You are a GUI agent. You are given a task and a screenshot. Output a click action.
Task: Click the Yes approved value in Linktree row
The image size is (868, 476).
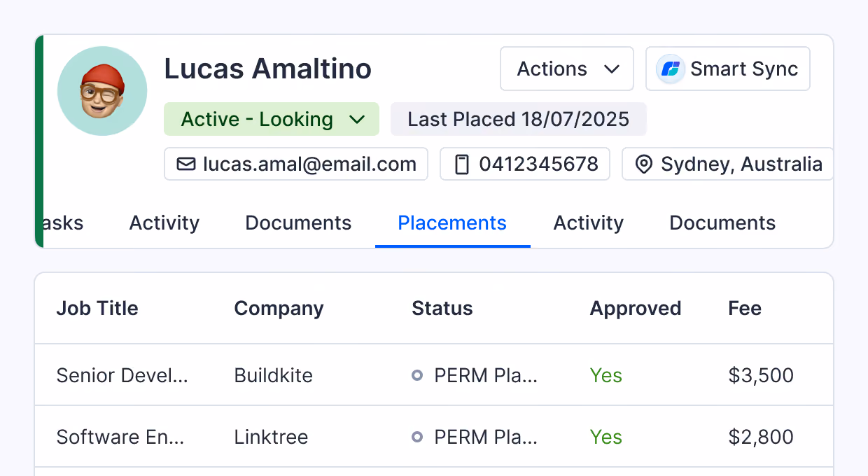(x=606, y=437)
